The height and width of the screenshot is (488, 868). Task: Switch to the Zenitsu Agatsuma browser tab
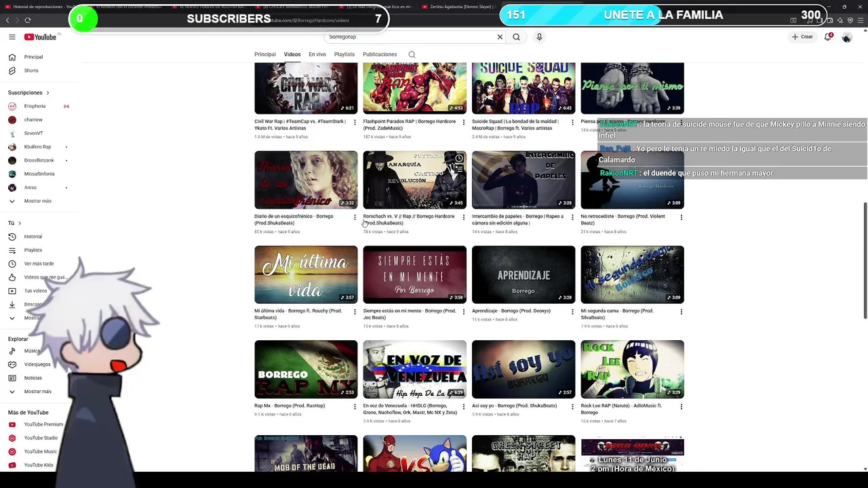tap(458, 7)
